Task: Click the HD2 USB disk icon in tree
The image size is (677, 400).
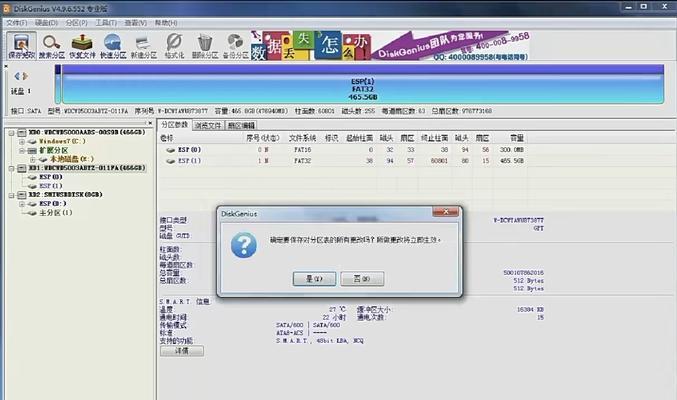Action: click(22, 195)
